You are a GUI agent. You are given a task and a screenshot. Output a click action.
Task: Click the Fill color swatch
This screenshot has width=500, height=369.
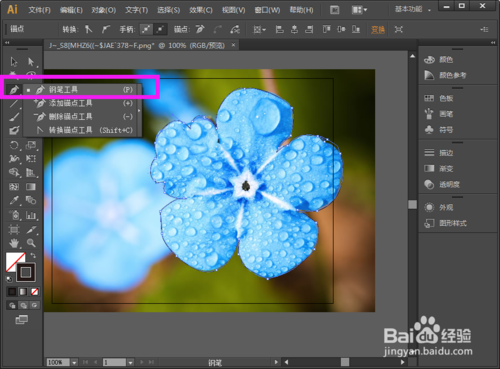tap(14, 260)
